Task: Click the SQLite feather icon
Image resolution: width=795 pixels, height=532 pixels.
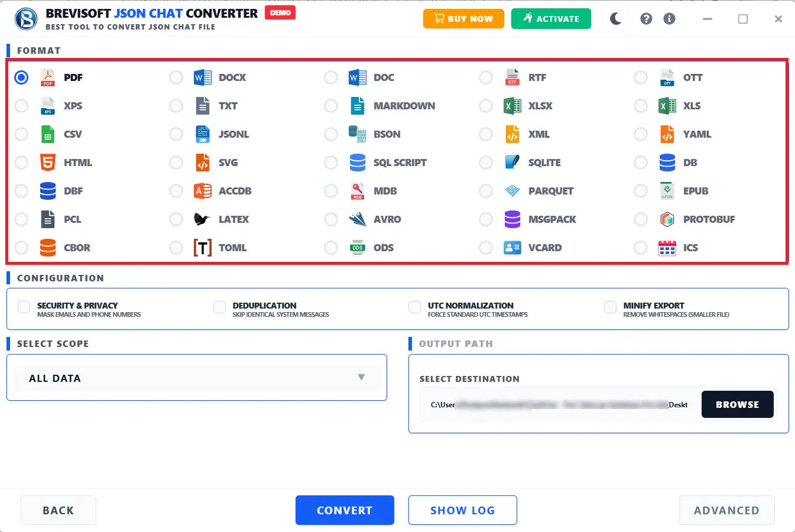Action: point(512,163)
